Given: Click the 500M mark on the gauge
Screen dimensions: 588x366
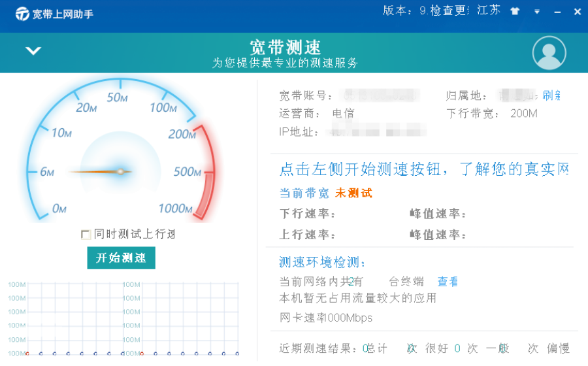Looking at the screenshot, I should click(188, 172).
